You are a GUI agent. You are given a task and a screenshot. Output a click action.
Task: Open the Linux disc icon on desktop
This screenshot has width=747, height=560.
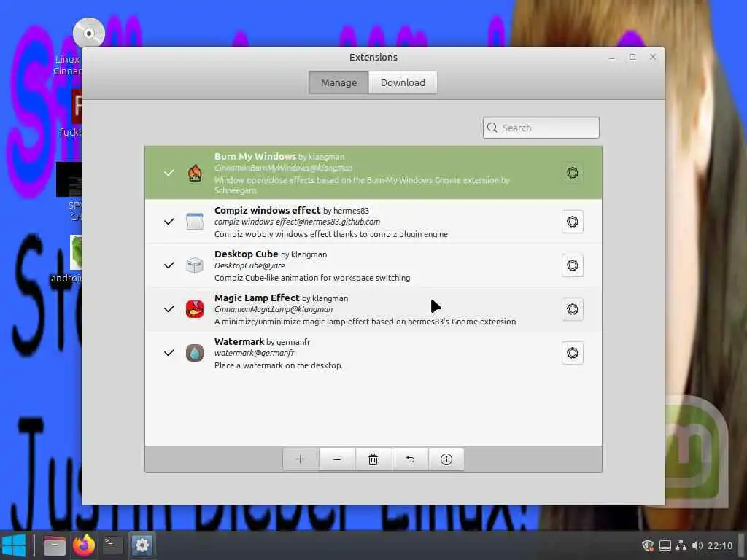[x=88, y=34]
